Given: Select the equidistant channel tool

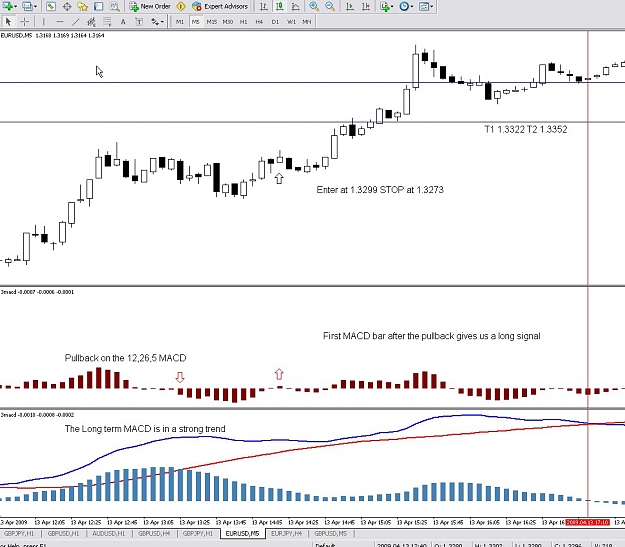Looking at the screenshot, I should tap(91, 22).
